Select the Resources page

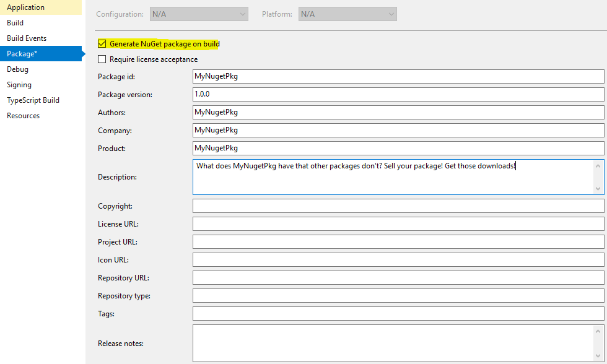23,115
